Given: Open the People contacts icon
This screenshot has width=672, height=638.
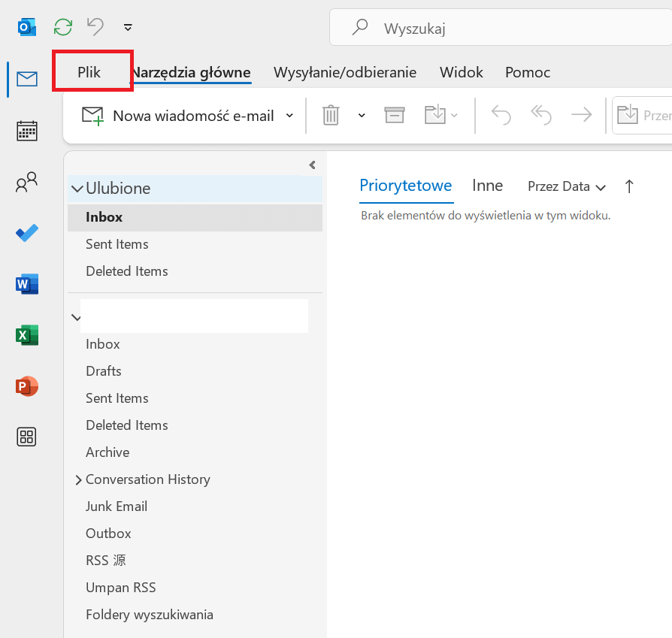Looking at the screenshot, I should [27, 182].
